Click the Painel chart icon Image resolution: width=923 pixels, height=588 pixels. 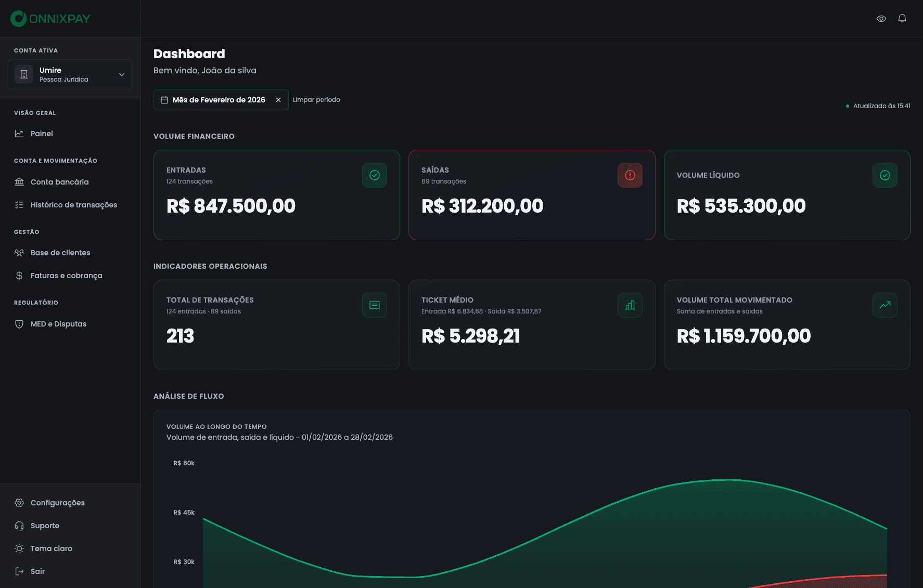[x=19, y=134]
